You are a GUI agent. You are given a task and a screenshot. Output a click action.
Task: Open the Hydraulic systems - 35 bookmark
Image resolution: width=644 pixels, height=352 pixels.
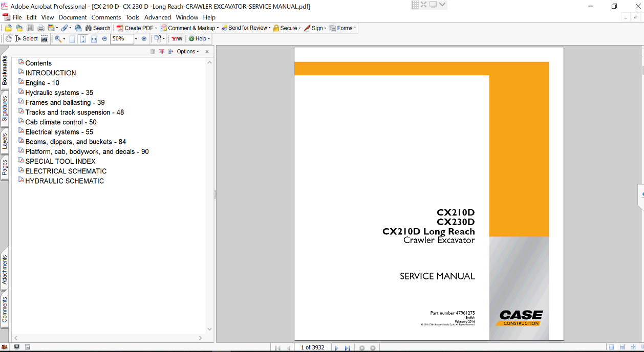coord(59,93)
